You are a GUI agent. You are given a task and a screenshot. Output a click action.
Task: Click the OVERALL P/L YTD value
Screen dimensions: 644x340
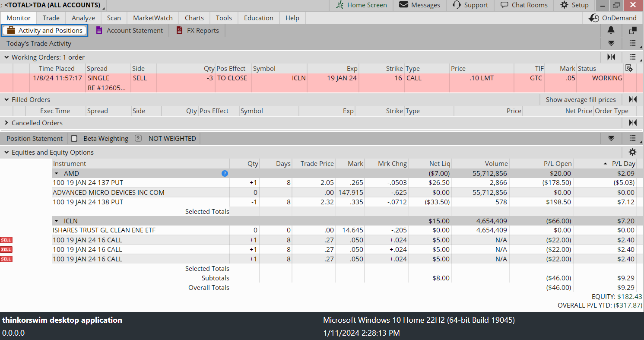pos(628,305)
